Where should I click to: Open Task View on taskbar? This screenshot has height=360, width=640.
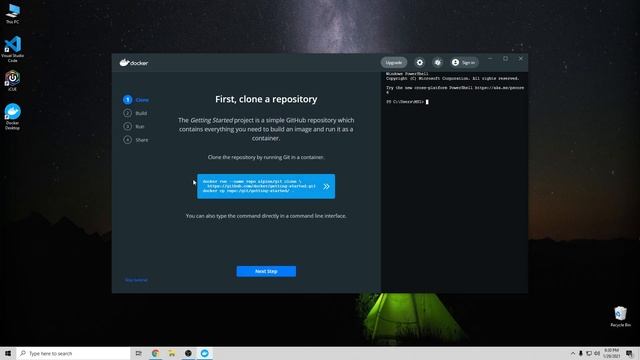pyautogui.click(x=139, y=353)
